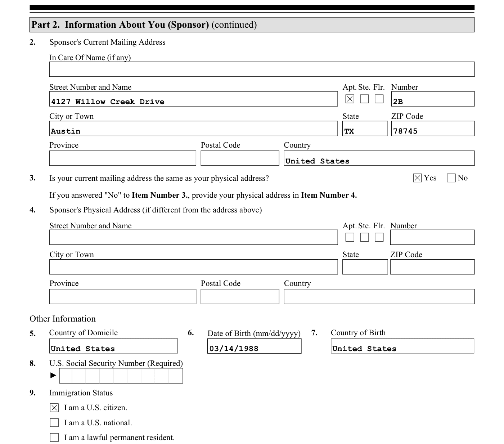Click the physical address unit Number field
The width and height of the screenshot is (504, 444).
pyautogui.click(x=432, y=237)
